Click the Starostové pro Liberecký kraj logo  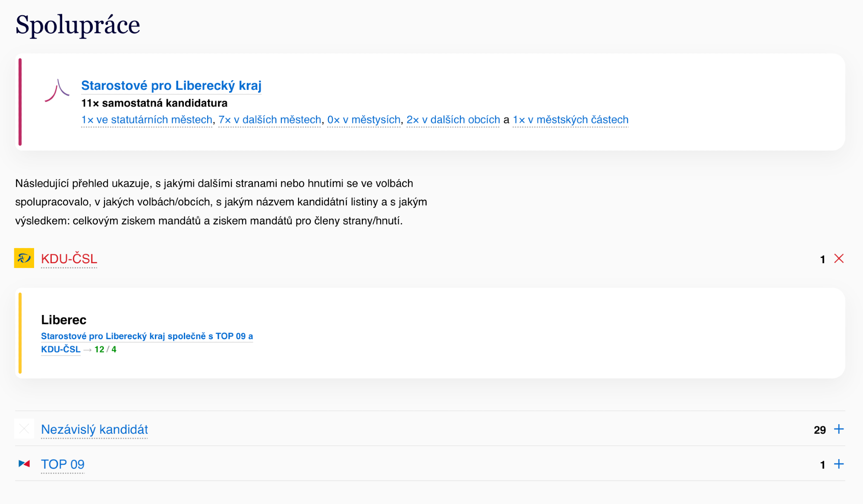[x=57, y=91]
